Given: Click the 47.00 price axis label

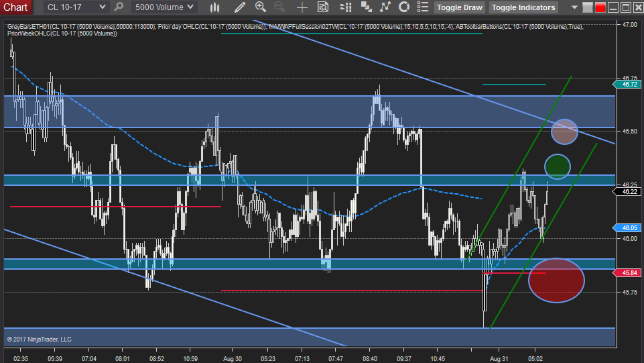Looking at the screenshot, I should (630, 25).
